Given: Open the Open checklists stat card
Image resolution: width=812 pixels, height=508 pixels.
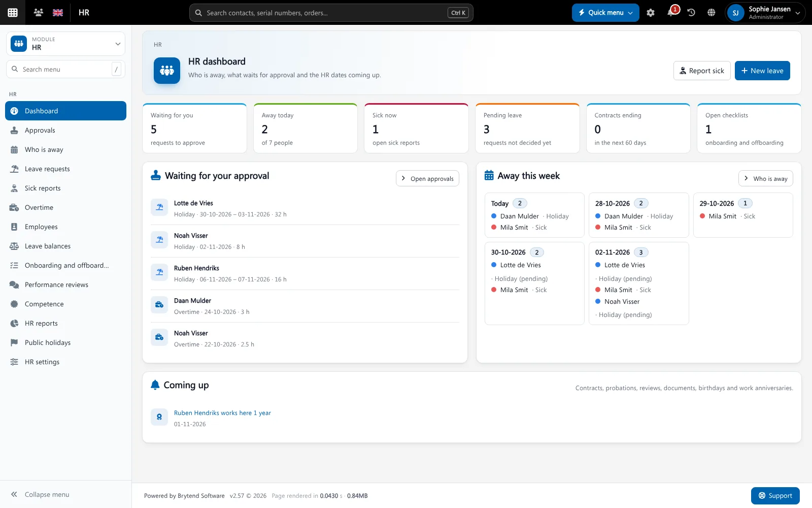Looking at the screenshot, I should click(x=749, y=128).
